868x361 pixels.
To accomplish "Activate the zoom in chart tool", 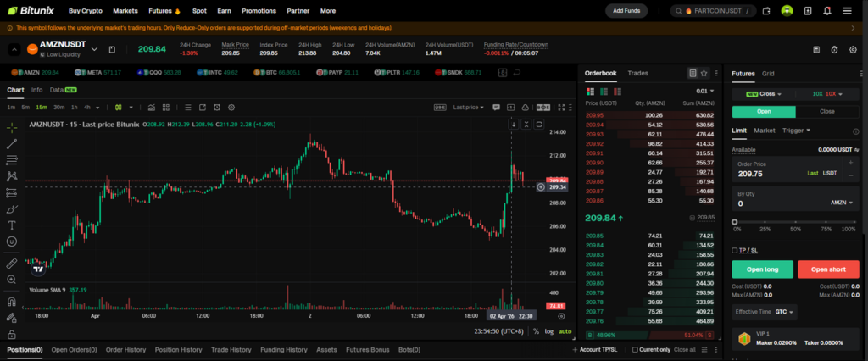I will click(x=12, y=280).
